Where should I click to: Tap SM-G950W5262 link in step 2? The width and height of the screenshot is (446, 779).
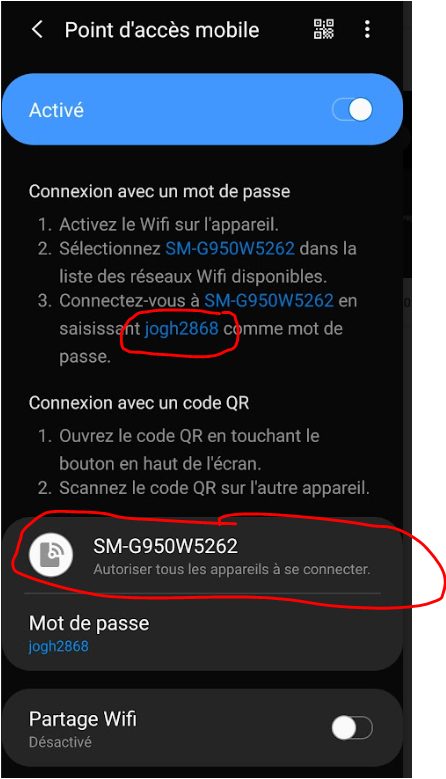tap(230, 248)
